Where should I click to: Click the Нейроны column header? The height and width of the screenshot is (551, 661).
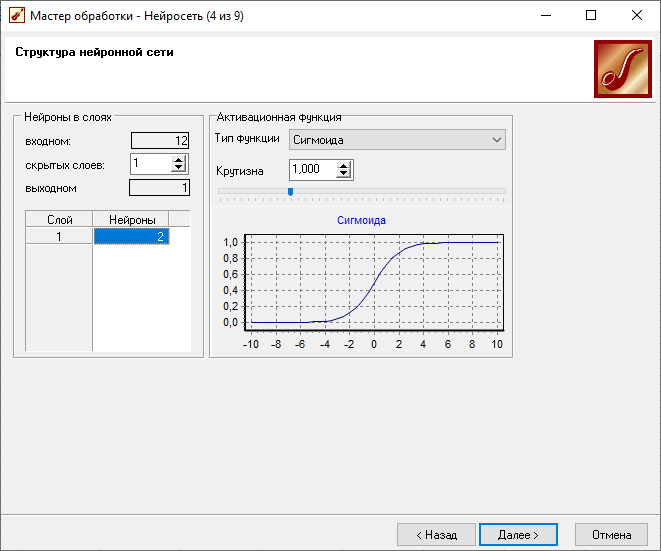coord(131,219)
